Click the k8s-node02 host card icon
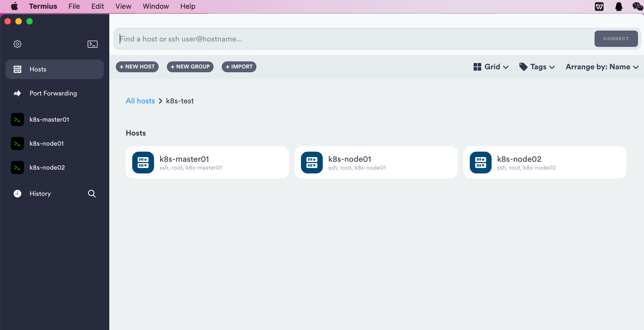The height and width of the screenshot is (330, 644). (481, 163)
